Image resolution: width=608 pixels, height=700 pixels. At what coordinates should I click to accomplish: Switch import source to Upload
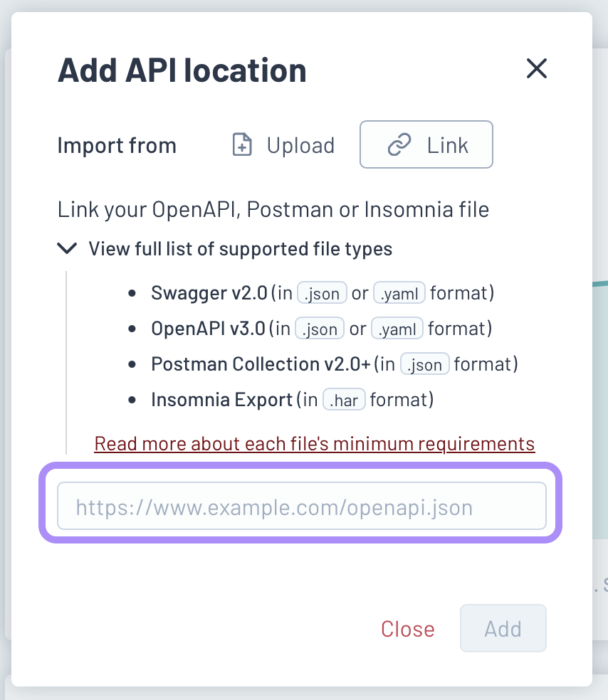point(283,145)
